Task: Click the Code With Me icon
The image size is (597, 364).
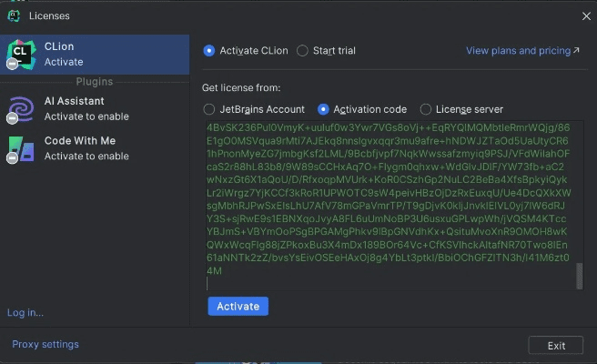Action: (21, 148)
